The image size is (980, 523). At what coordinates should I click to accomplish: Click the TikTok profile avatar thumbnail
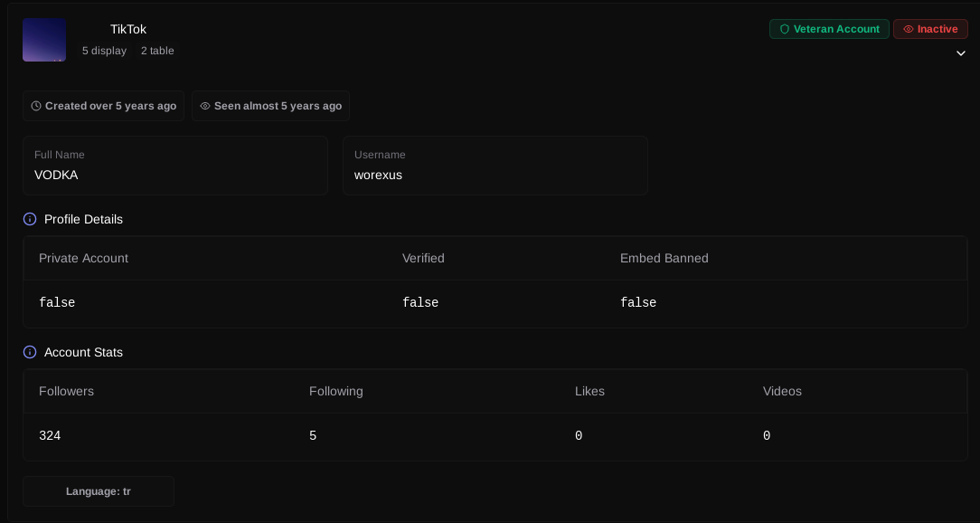click(44, 40)
